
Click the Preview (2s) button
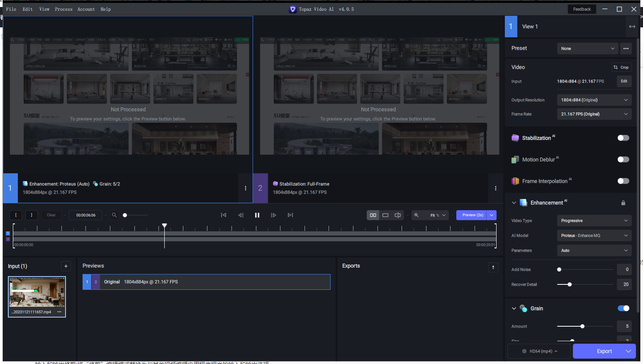[x=471, y=215]
